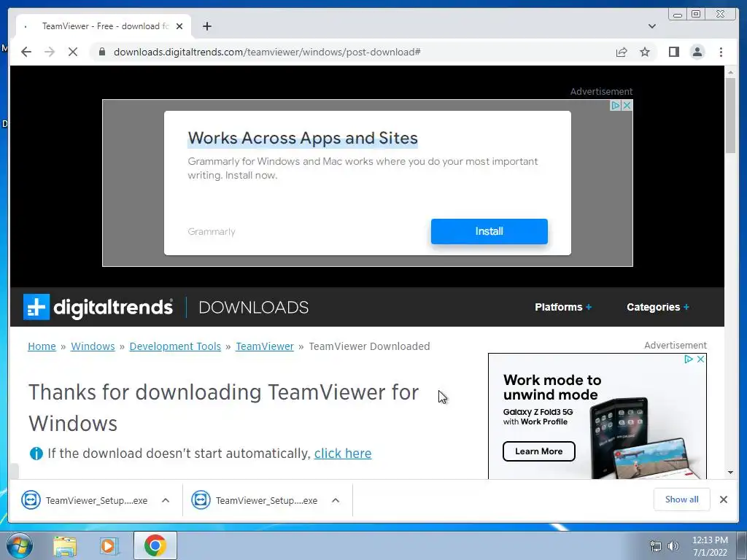Viewport: 747px width, 560px height.
Task: Click the Digital Trends logo
Action: (x=98, y=307)
